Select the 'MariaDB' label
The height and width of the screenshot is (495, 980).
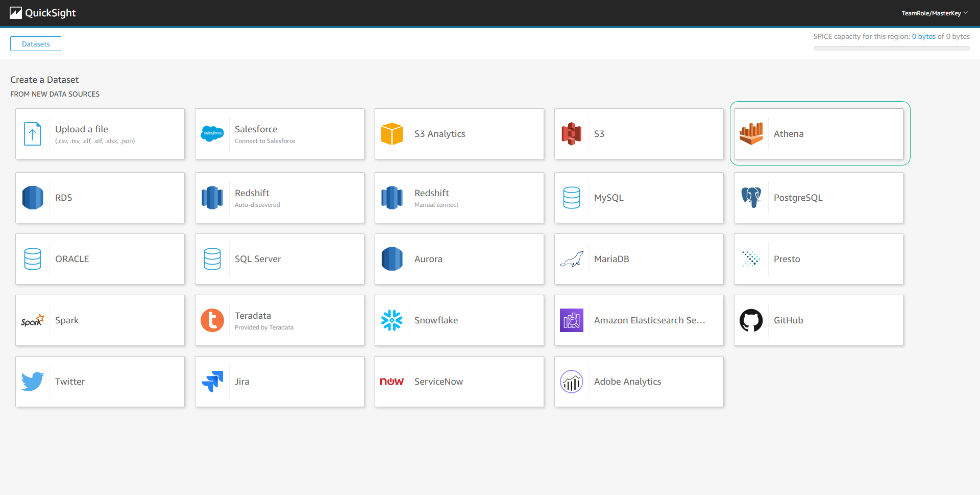611,259
